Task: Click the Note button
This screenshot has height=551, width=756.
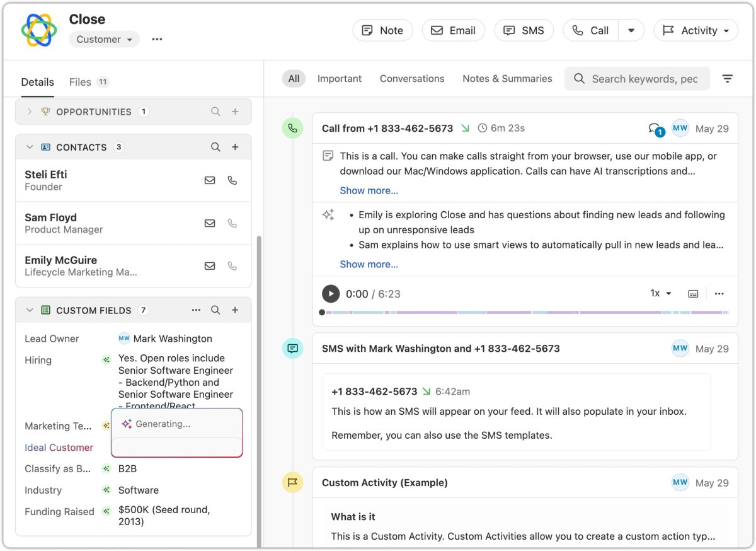Action: click(x=382, y=30)
